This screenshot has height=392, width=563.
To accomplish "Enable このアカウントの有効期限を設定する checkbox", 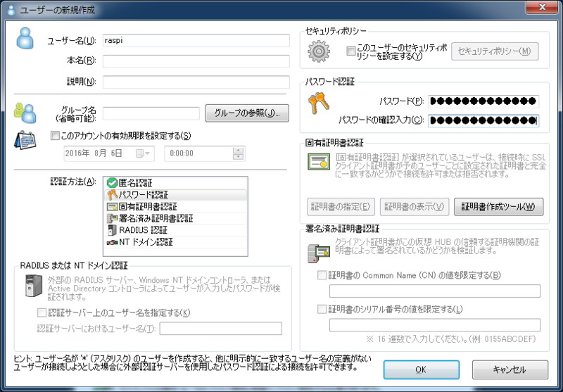I will click(55, 136).
